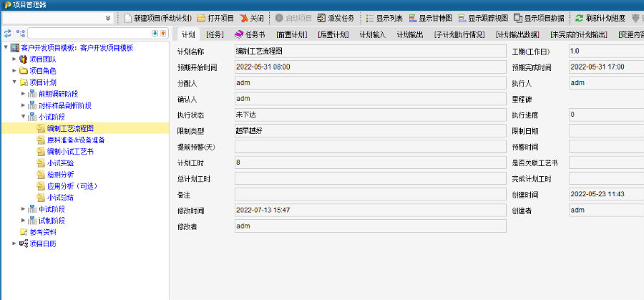Viewport: 644px width, 300px height.
Task: Click the 执行进度 field showing 0
Action: coord(606,115)
